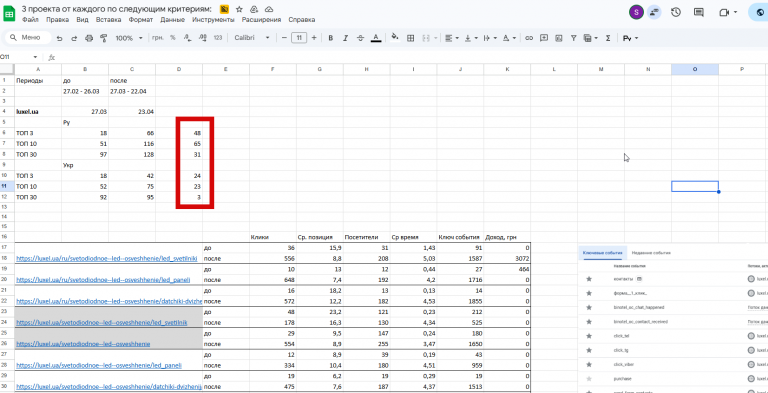Click the yellow file label badge
Screen dimensions: 768x393
(x=224, y=9)
